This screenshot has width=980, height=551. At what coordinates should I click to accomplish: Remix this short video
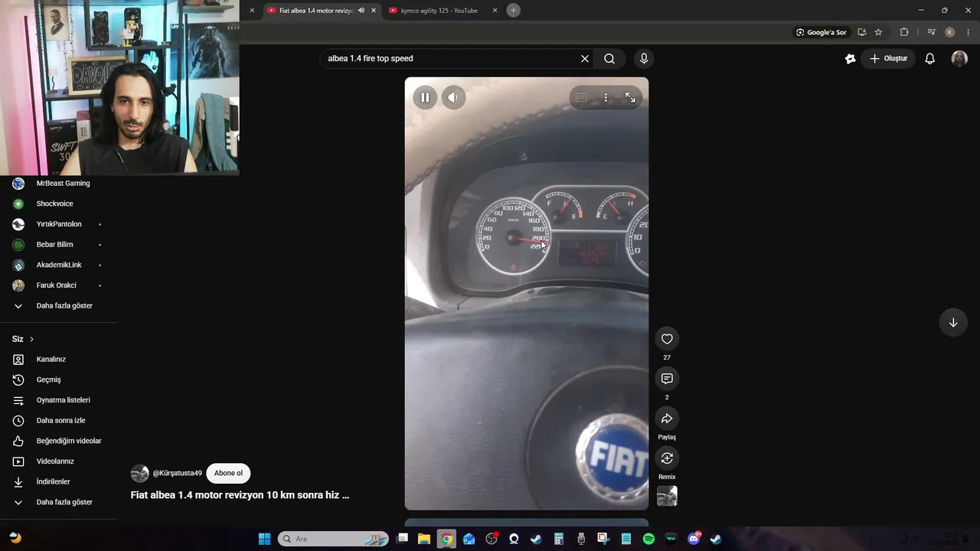[667, 458]
